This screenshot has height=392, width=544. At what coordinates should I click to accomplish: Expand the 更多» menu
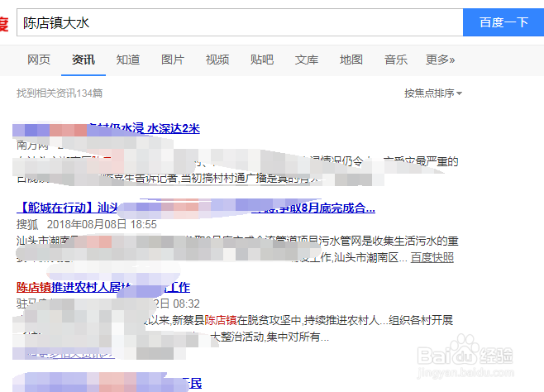pyautogui.click(x=441, y=60)
